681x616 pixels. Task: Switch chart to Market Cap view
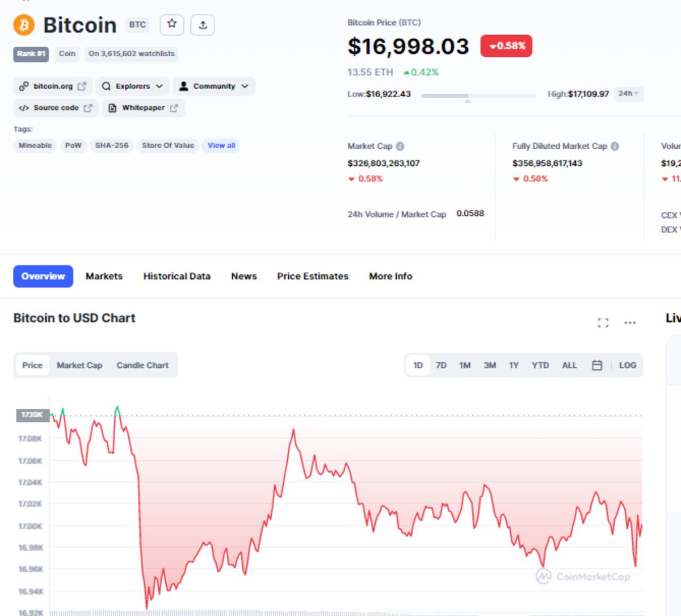click(79, 365)
